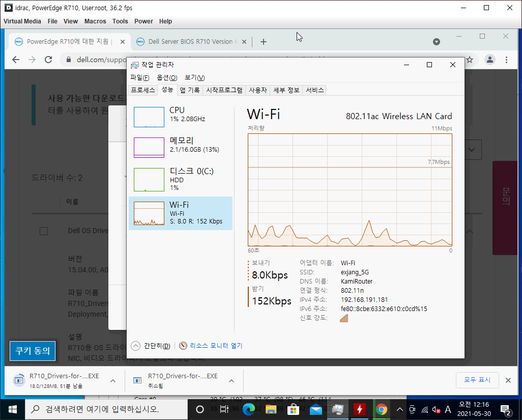Go forward in Chrome browser
This screenshot has width=522, height=420.
coord(32,60)
